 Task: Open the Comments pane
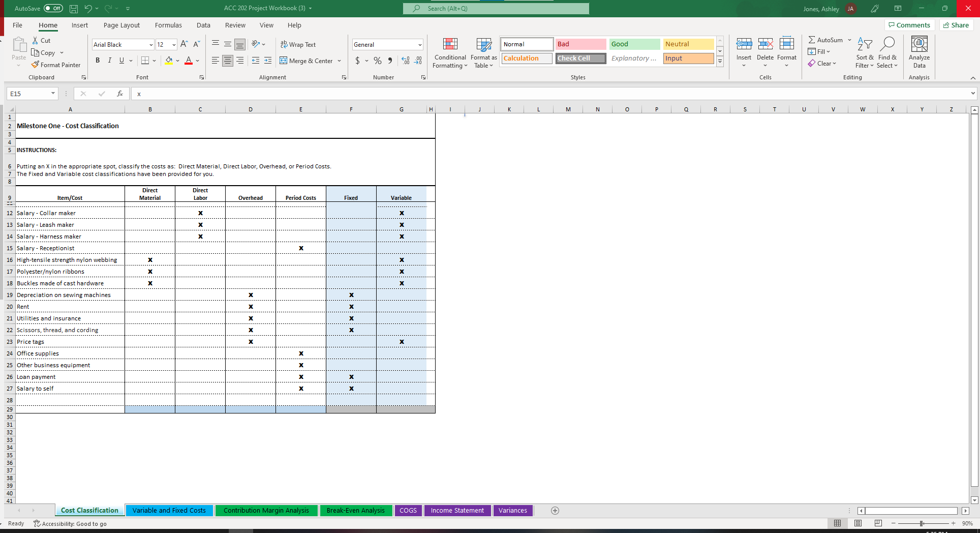909,25
